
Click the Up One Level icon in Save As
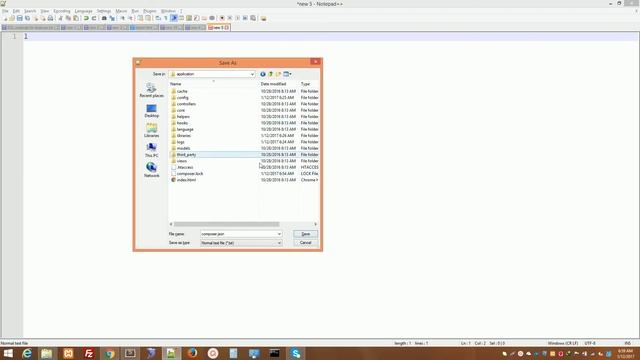tap(271, 74)
